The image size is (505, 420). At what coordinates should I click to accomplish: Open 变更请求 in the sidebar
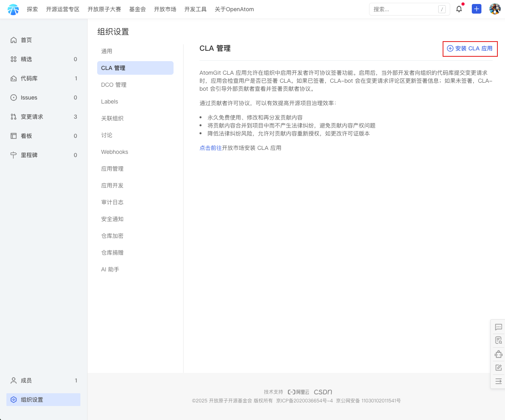click(x=32, y=117)
